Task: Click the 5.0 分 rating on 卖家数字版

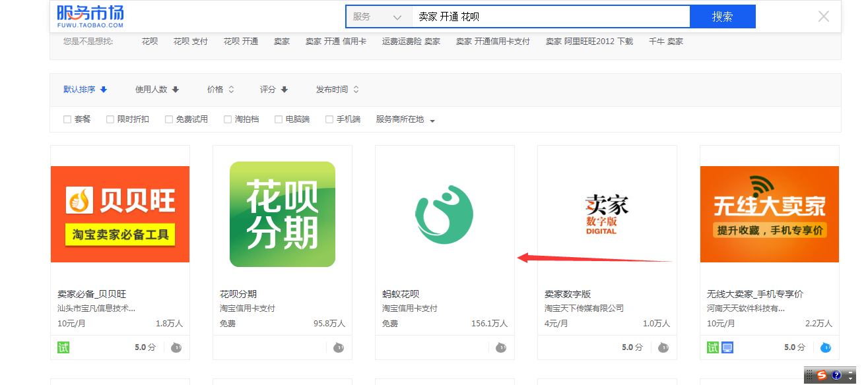Action: pos(632,347)
